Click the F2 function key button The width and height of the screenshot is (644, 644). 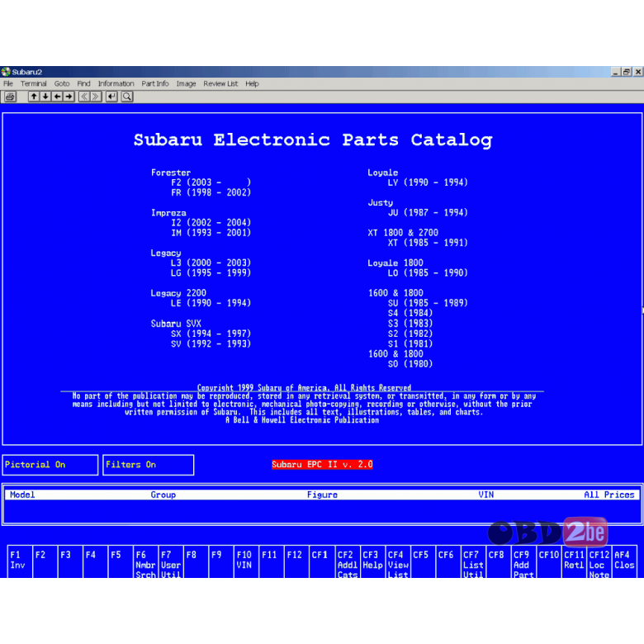[45, 562]
